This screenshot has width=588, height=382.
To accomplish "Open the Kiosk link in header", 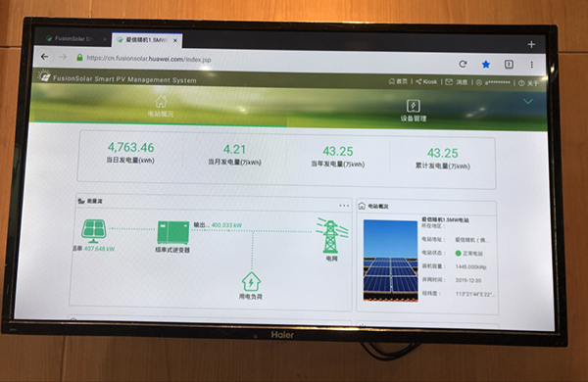I will pyautogui.click(x=426, y=81).
